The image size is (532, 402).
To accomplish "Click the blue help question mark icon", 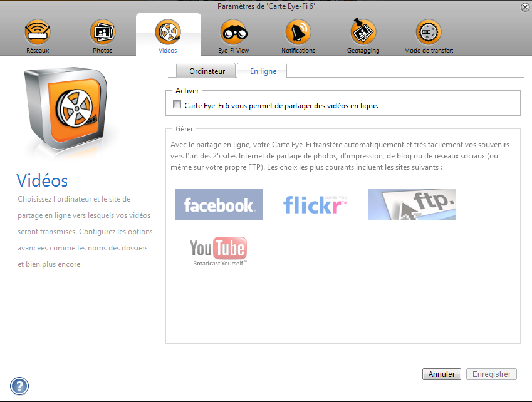I will coord(19,386).
